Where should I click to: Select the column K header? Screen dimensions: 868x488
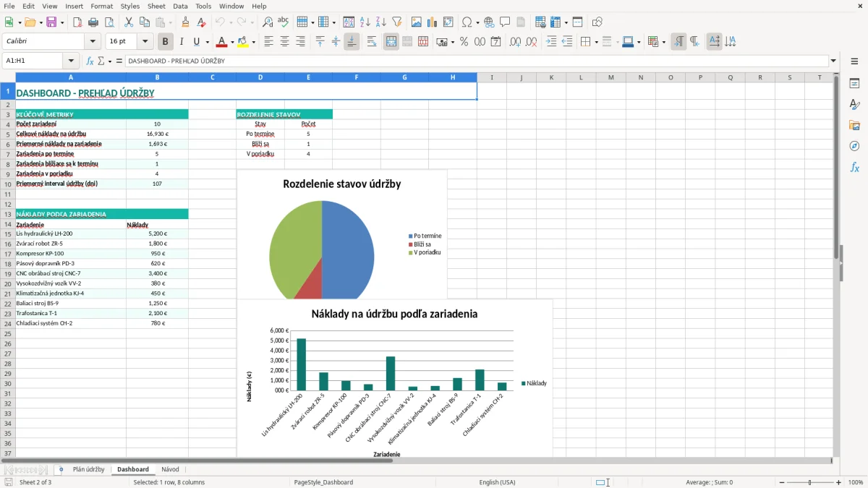point(551,77)
